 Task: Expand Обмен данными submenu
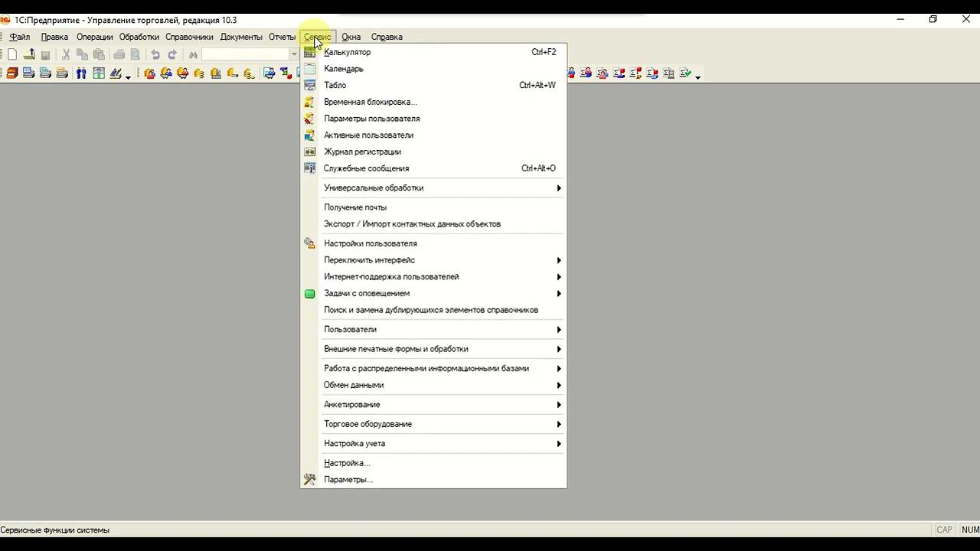(x=433, y=385)
